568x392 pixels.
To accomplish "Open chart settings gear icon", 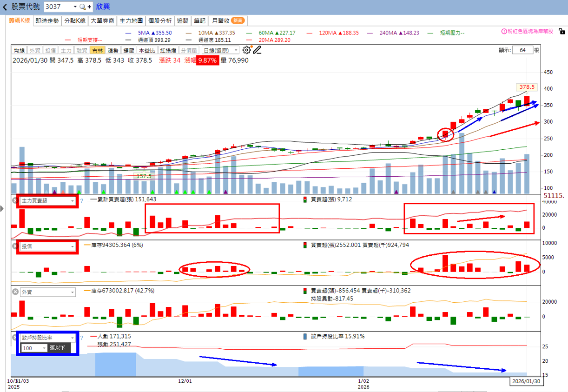I will 246,50.
